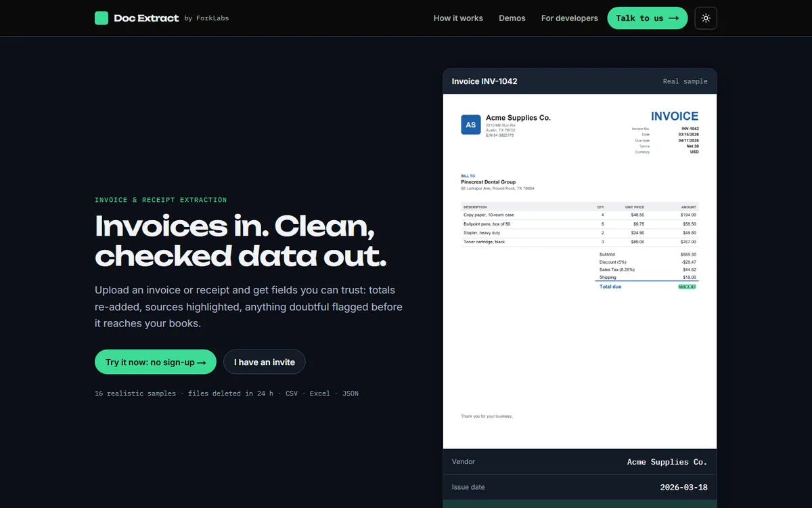Image resolution: width=812 pixels, height=508 pixels.
Task: Click the Vendor field label
Action: tap(464, 462)
